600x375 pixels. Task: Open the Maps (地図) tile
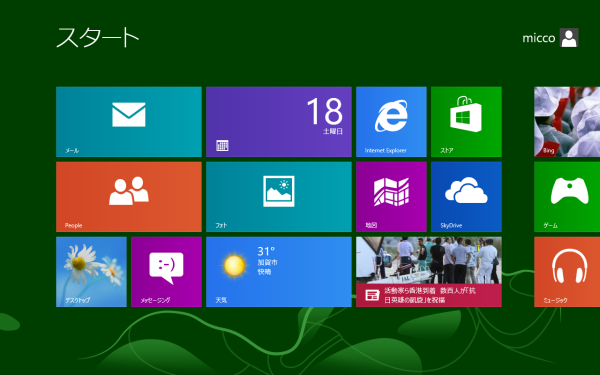391,197
